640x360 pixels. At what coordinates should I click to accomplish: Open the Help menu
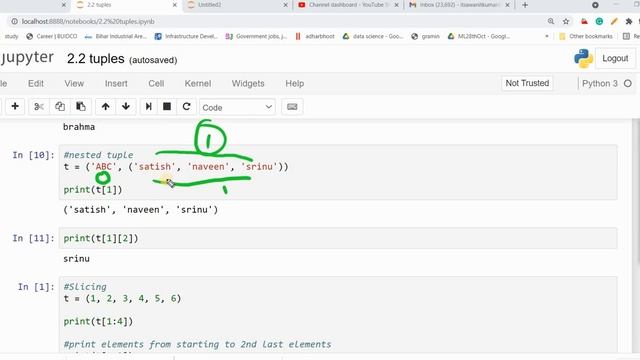coord(294,83)
